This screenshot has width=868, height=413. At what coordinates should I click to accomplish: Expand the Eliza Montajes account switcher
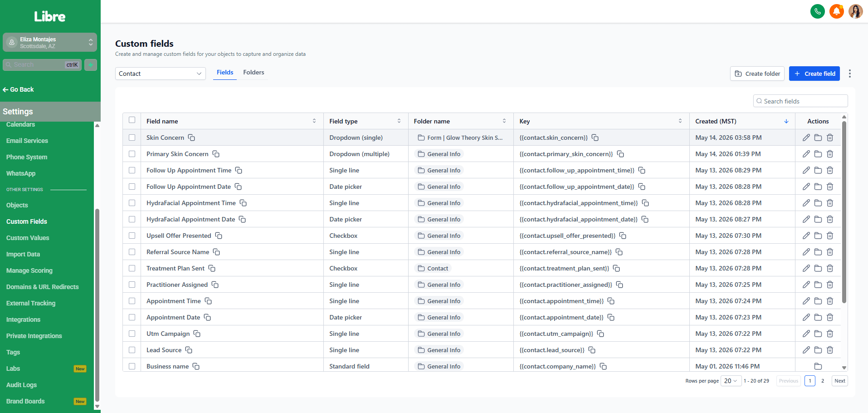click(x=50, y=42)
